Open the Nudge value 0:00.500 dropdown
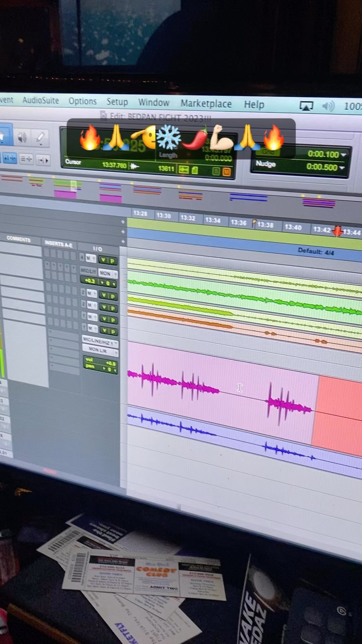 pyautogui.click(x=342, y=167)
